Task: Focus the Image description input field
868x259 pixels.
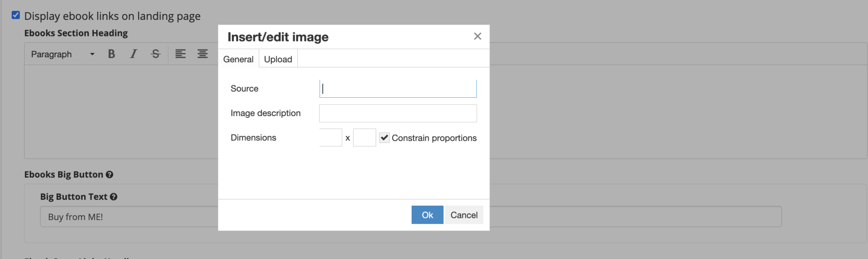Action: pyautogui.click(x=398, y=113)
